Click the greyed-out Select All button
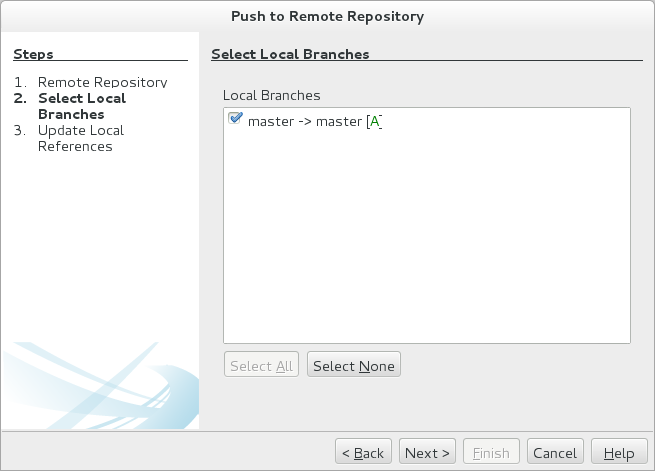 (x=261, y=366)
